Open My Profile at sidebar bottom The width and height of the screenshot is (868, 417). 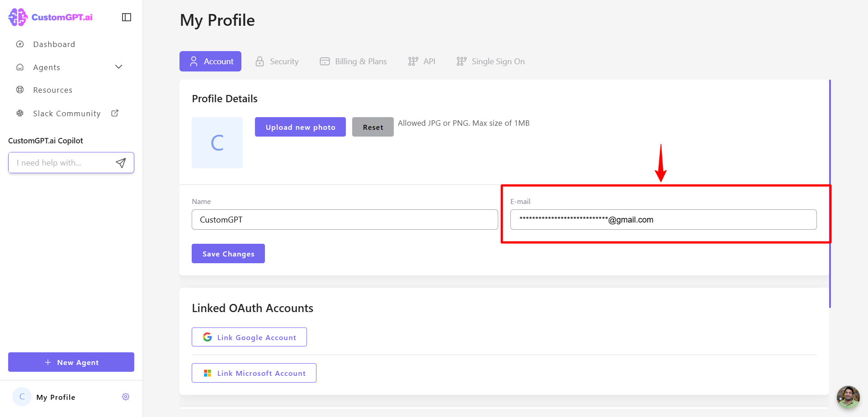56,397
